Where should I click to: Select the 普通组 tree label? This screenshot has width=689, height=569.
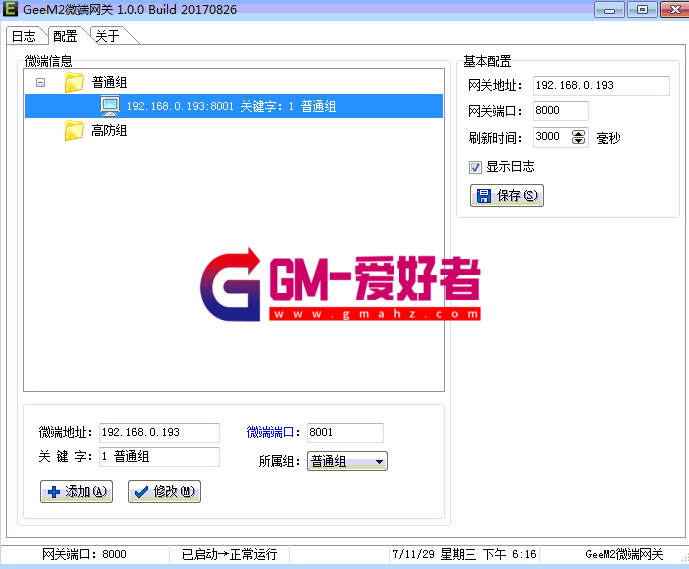pyautogui.click(x=109, y=82)
